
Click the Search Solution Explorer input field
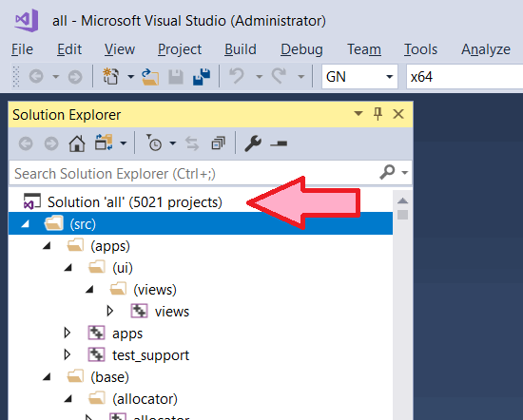[x=193, y=173]
